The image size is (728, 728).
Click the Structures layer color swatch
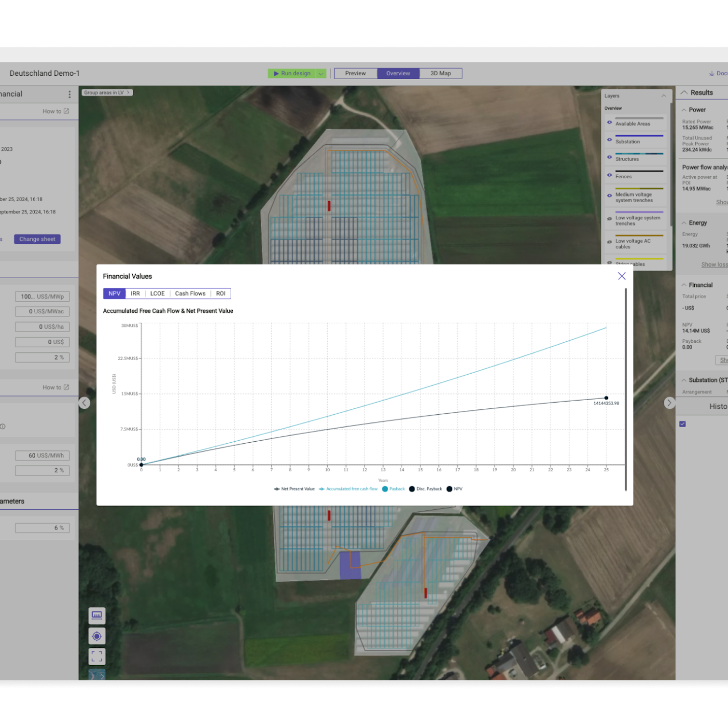639,154
